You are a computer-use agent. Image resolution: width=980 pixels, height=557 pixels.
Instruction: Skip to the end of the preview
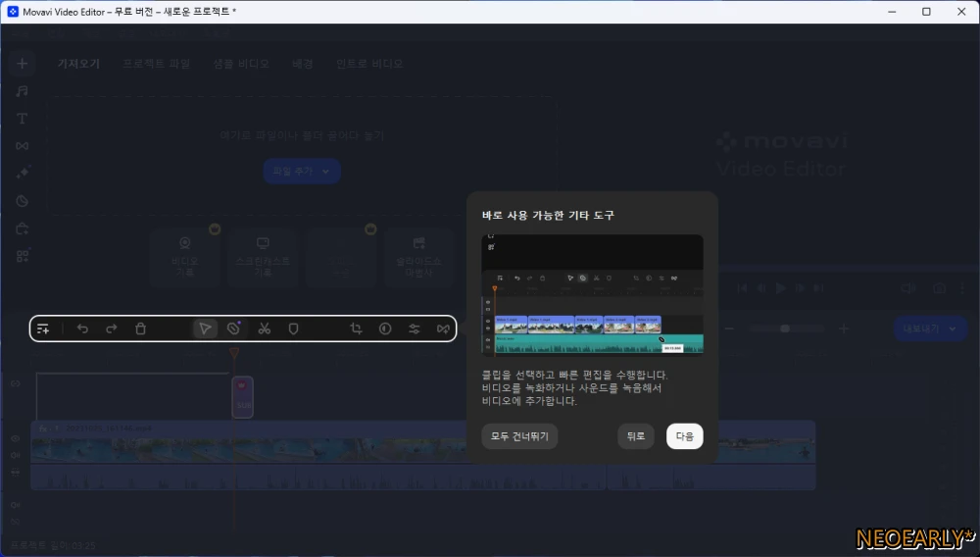pos(818,288)
